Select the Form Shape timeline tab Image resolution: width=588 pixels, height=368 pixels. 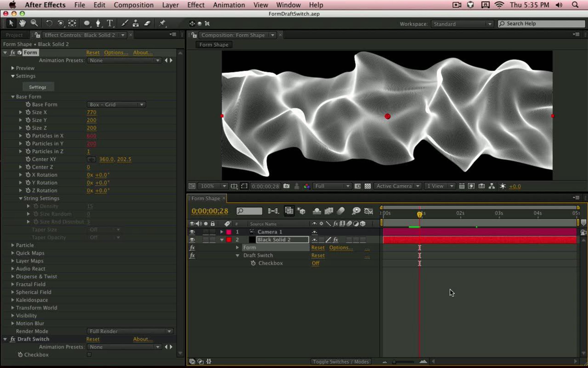206,198
